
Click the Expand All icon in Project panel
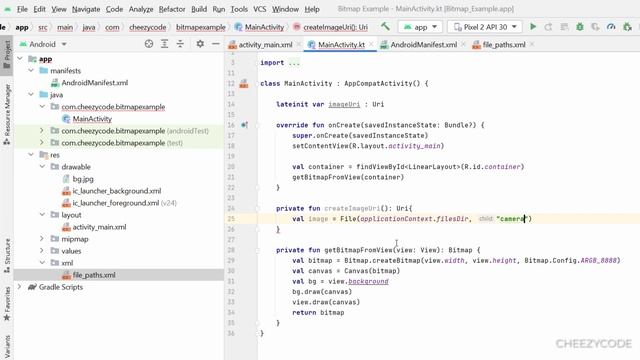(x=164, y=44)
